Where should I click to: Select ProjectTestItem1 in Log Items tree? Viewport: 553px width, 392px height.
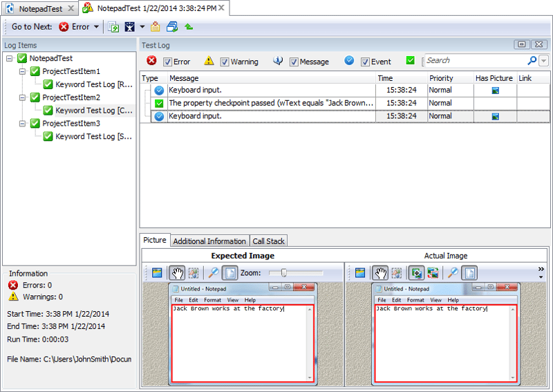click(71, 72)
